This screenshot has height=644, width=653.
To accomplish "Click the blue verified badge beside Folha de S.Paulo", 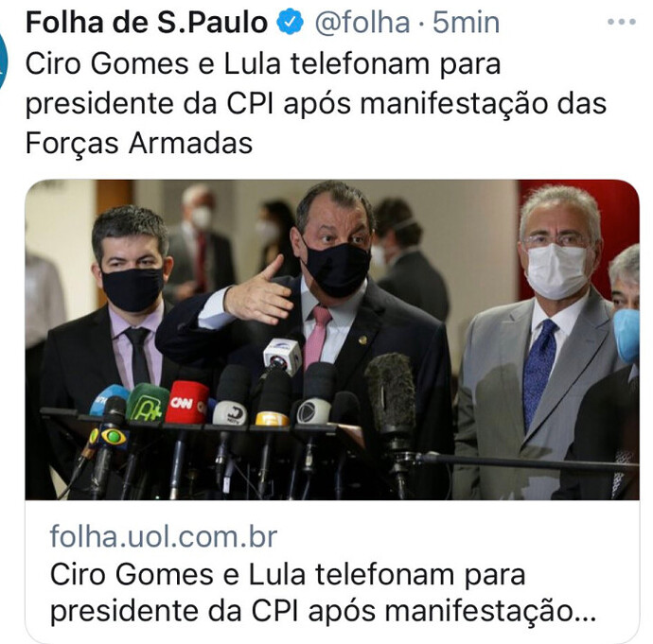I will (291, 22).
